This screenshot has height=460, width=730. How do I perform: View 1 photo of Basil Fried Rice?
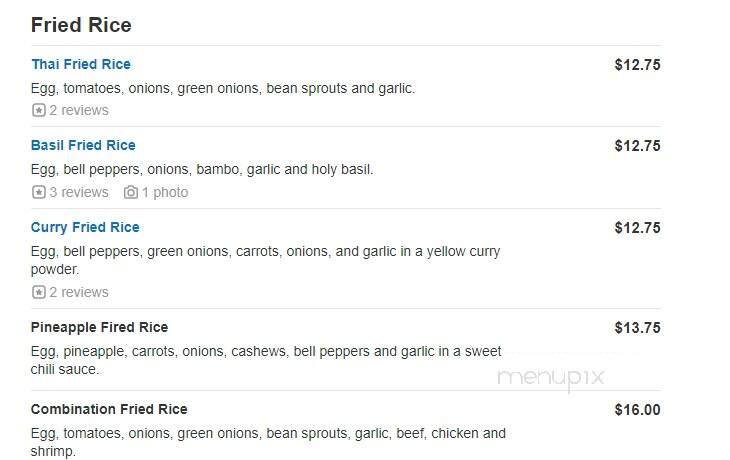pyautogui.click(x=165, y=192)
